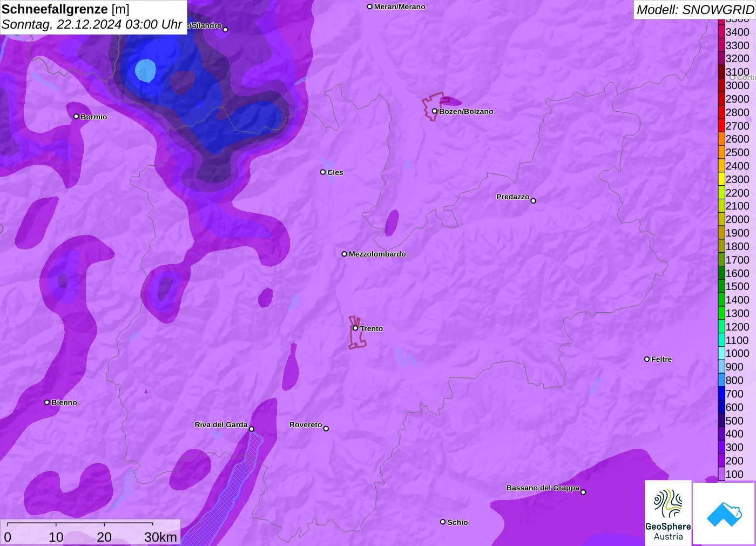The image size is (756, 546).
Task: Click the 1000 legend value
Action: 738,353
